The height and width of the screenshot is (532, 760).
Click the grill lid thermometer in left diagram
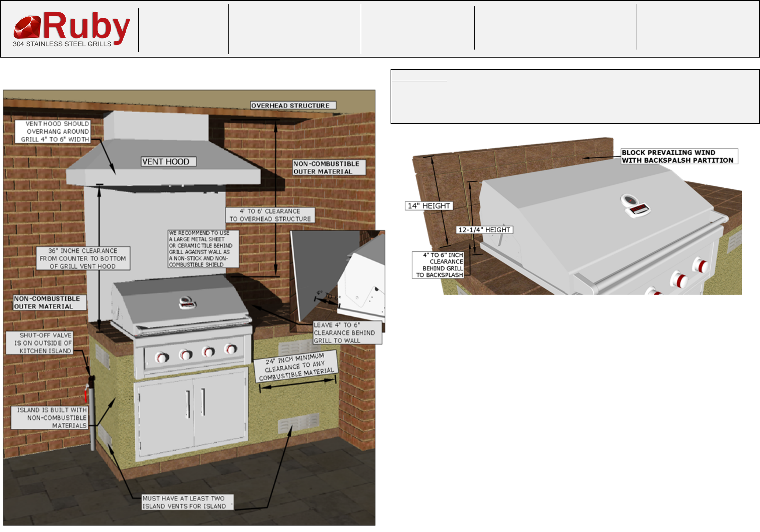click(x=187, y=302)
